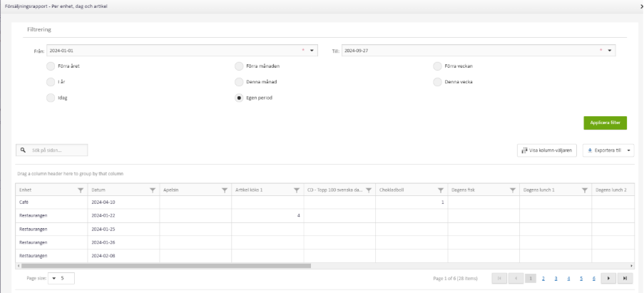Image resolution: width=644 pixels, height=293 pixels.
Task: Go to page 6 of results
Action: pos(594,278)
